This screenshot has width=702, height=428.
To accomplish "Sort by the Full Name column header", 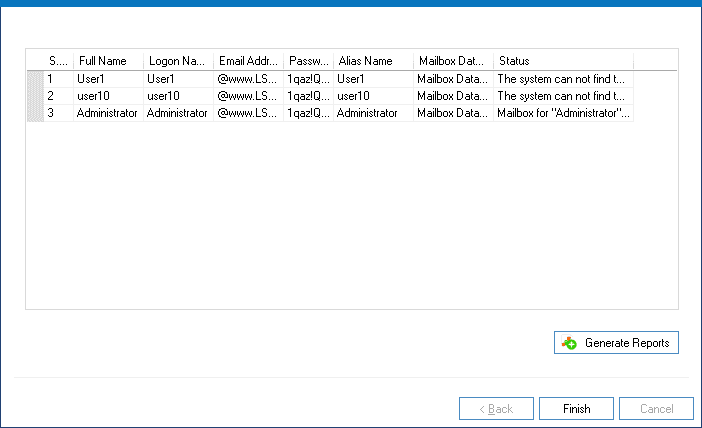I will pos(108,61).
